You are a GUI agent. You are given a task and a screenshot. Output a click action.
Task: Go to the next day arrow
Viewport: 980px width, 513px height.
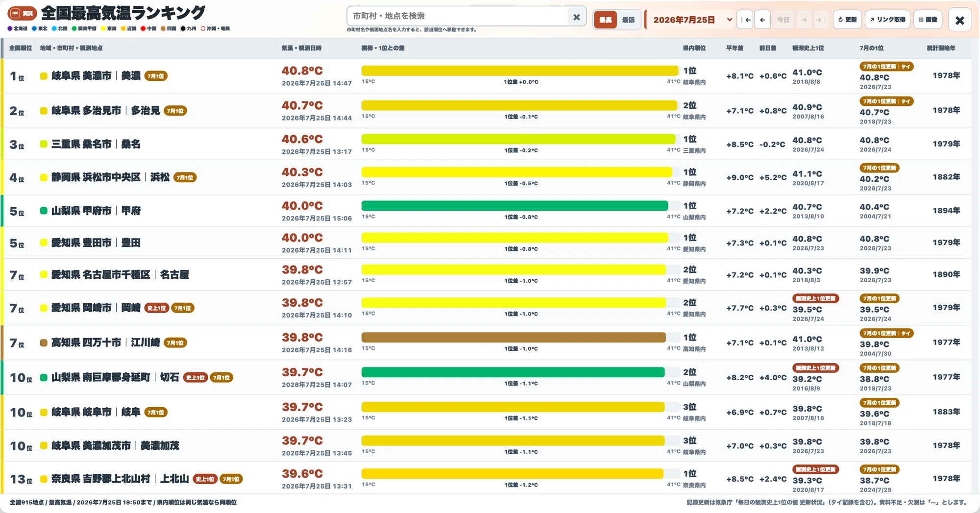pyautogui.click(x=804, y=20)
